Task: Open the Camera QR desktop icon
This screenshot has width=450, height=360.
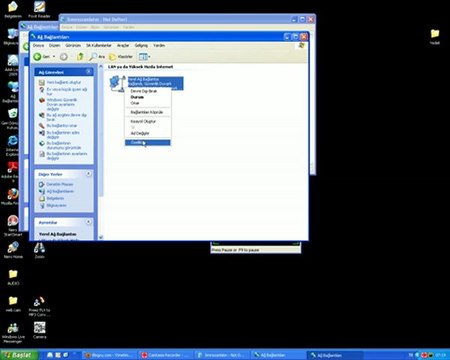Action: tap(39, 330)
